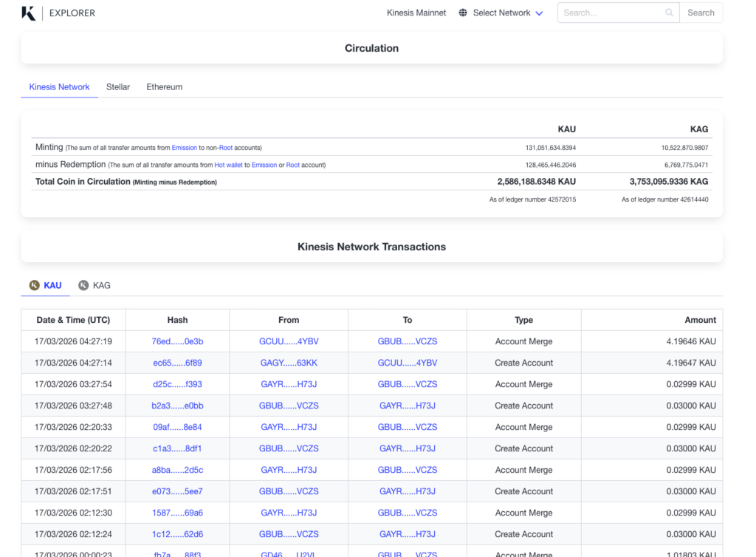Click the KAG silver coin icon
Screen dimensions: 756x557
click(83, 285)
